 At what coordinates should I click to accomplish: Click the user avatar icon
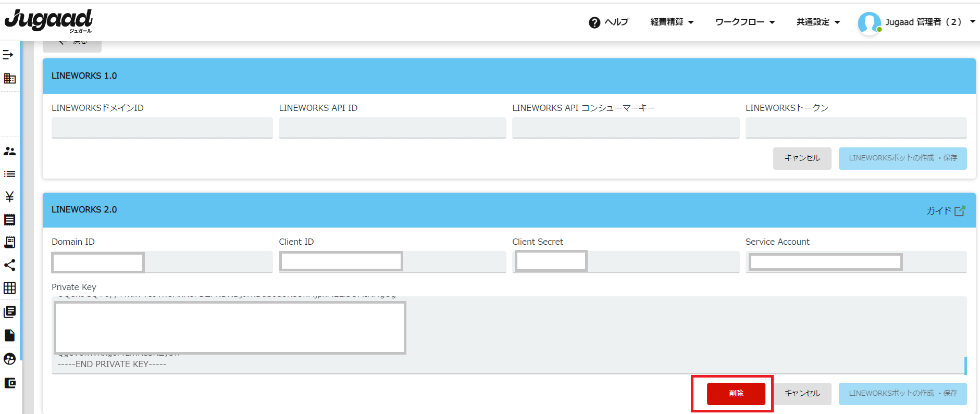[x=869, y=23]
